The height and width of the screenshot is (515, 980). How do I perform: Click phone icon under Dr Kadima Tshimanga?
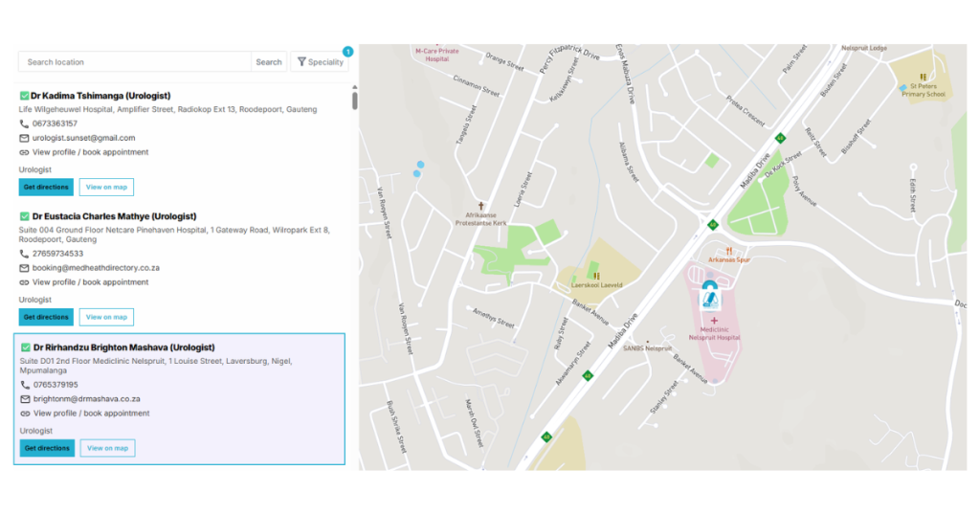click(24, 123)
